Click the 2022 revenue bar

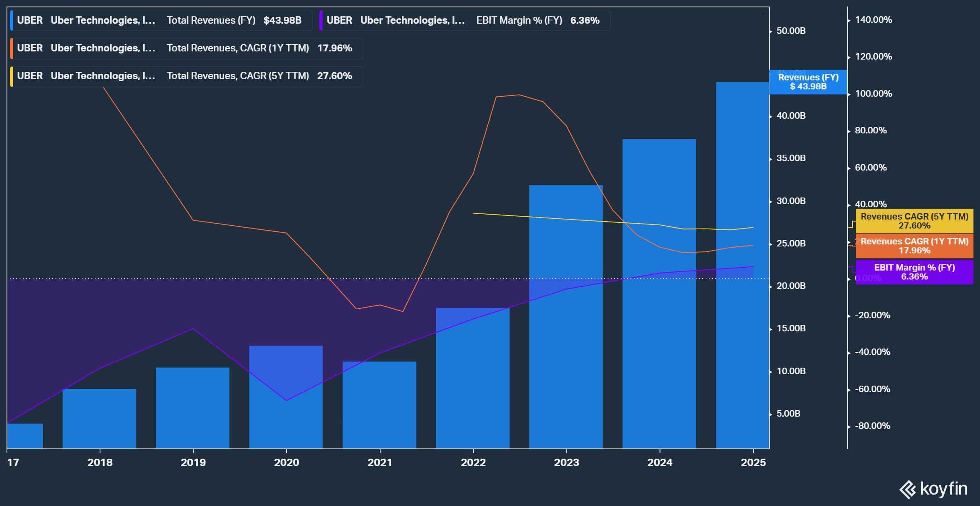472,378
